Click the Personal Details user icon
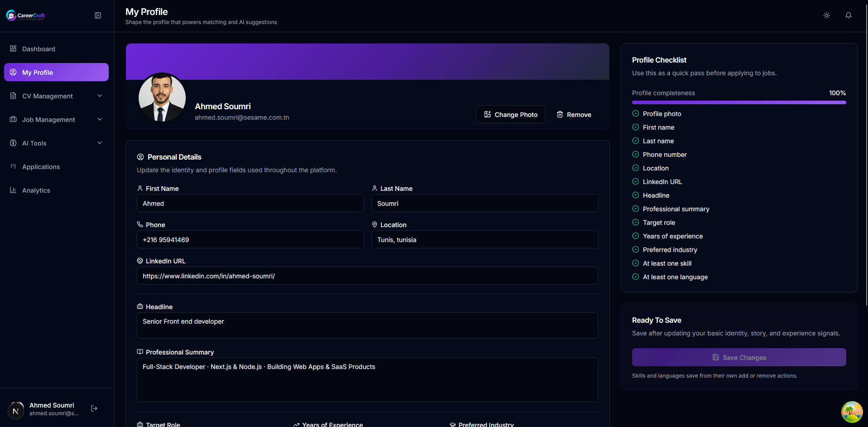Screen dimensions: 868x427 tap(140, 157)
